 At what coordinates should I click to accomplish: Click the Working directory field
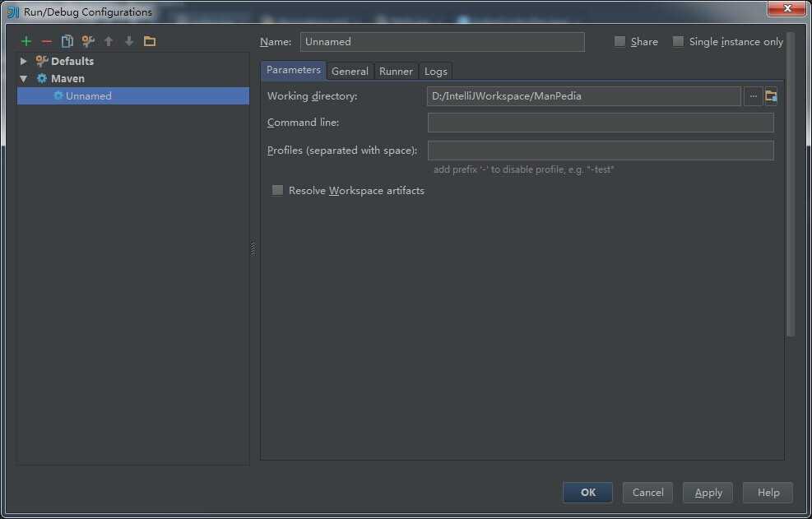583,96
